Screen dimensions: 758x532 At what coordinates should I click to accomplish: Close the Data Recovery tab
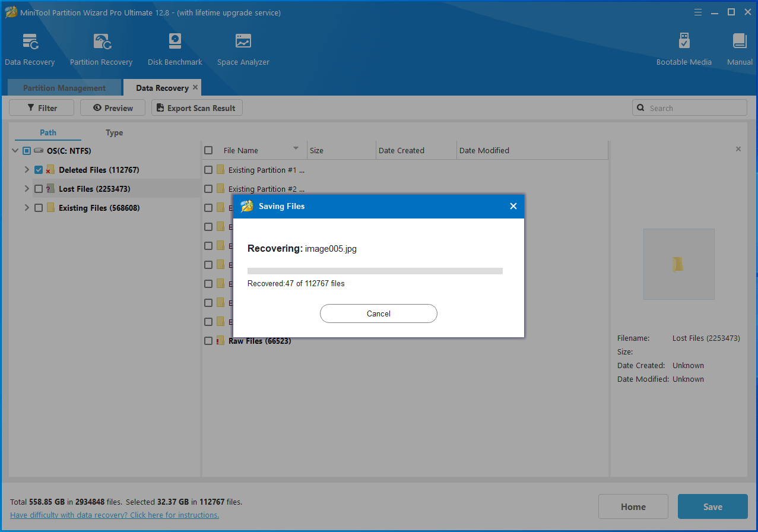point(195,87)
